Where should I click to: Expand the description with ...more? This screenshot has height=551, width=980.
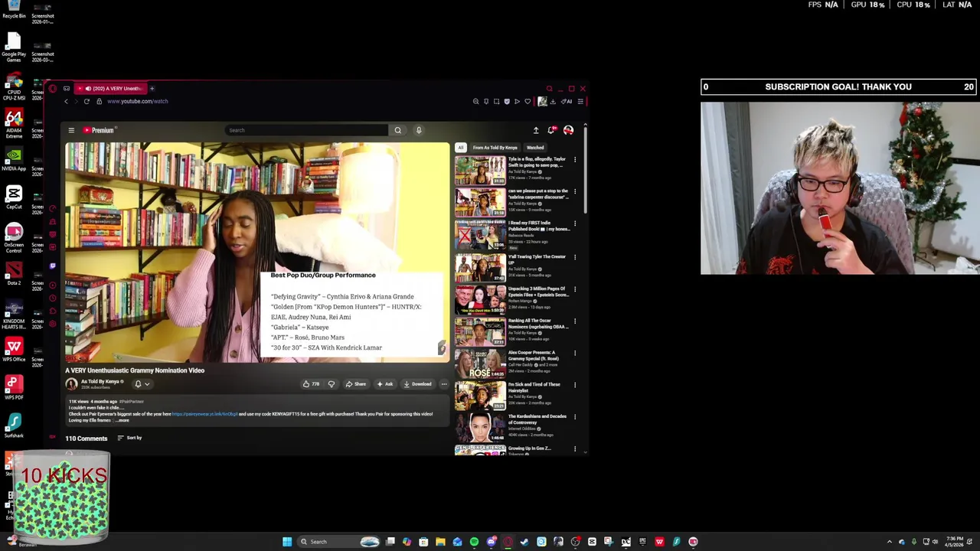point(122,421)
